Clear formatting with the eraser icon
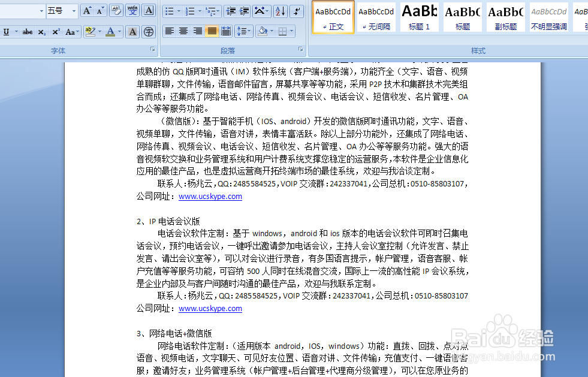 [116, 11]
